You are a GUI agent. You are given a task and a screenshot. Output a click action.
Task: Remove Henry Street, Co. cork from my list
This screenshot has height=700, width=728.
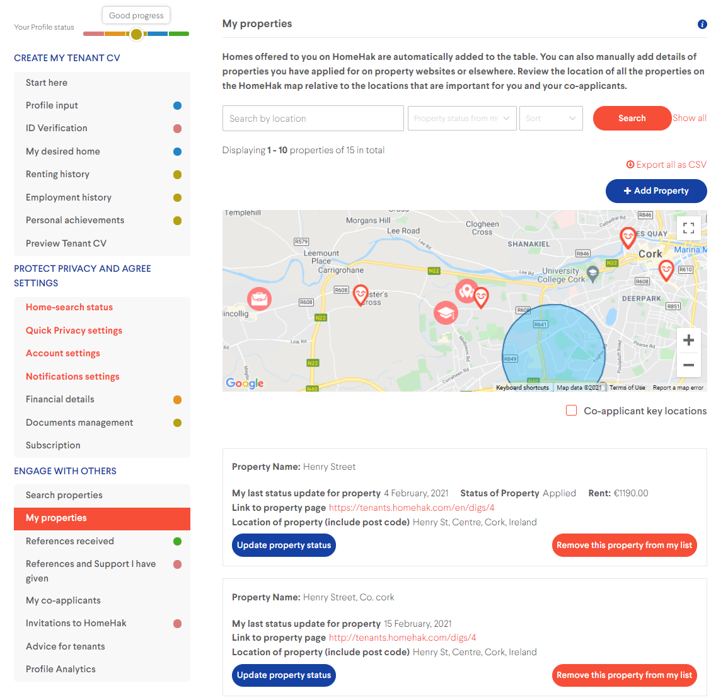tap(625, 675)
